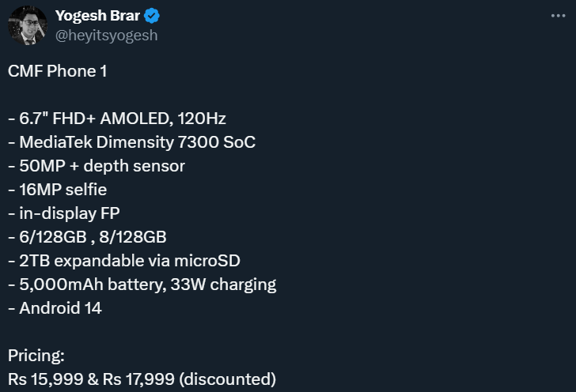The height and width of the screenshot is (392, 576).
Task: Select the 2TB expandable via microSD line
Action: [124, 261]
